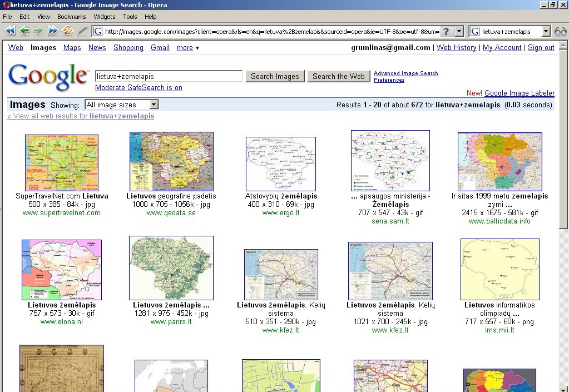Screen dimensions: 569x392
Task: Click the Google Images search query field
Action: click(x=169, y=76)
